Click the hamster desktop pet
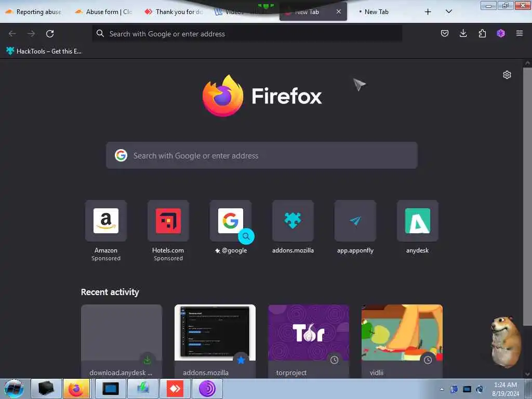 (506, 342)
